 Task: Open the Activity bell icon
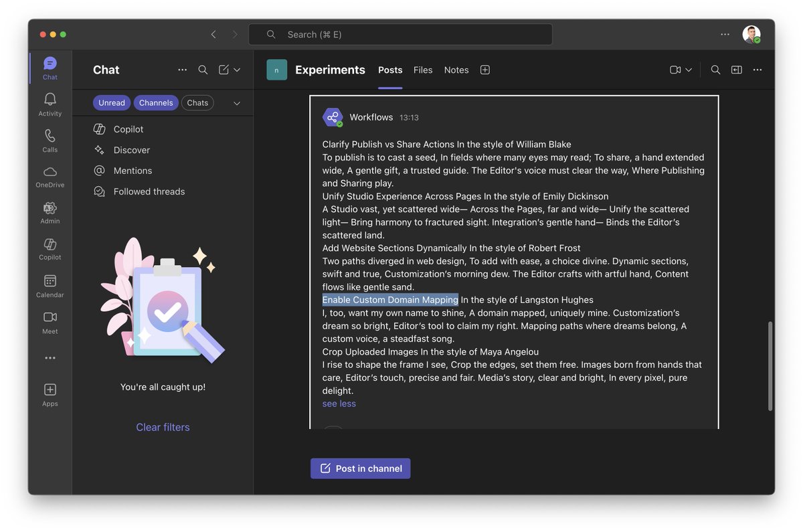pos(50,104)
